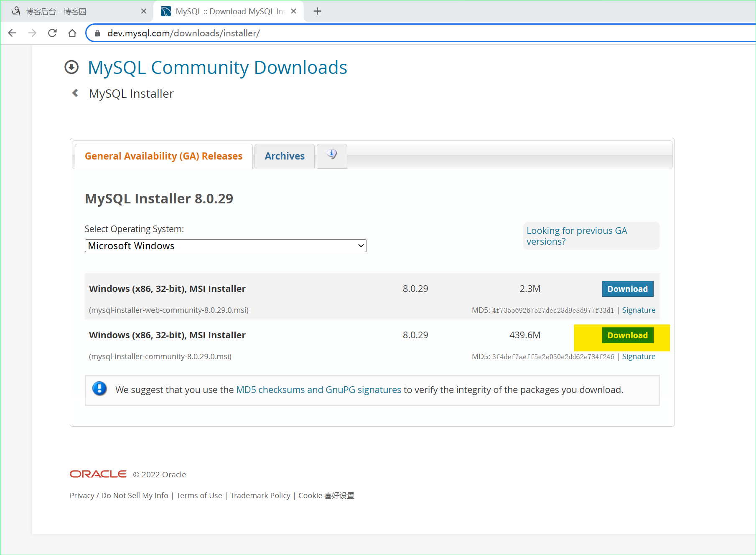Select the MySQL Download browser tab
This screenshot has height=555, width=756.
(x=229, y=11)
